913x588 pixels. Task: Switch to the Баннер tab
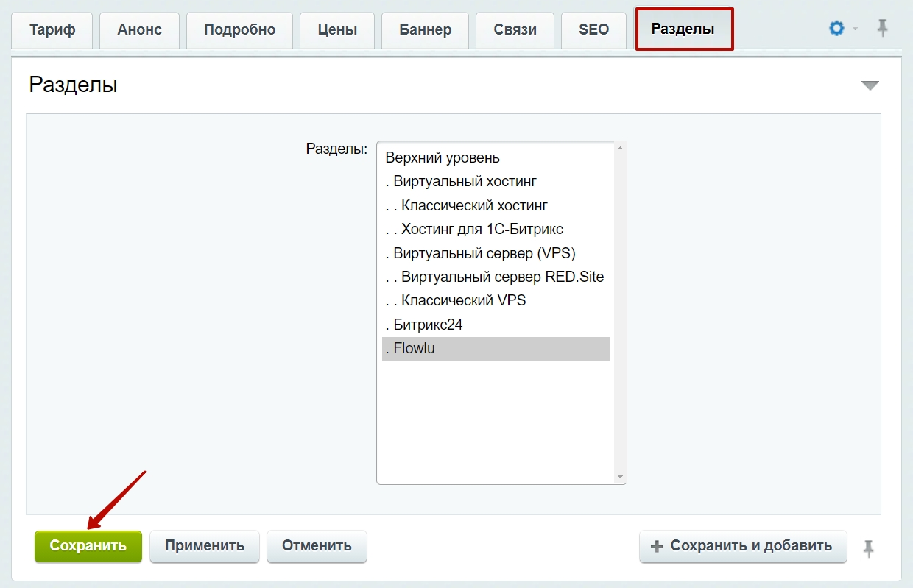(426, 30)
